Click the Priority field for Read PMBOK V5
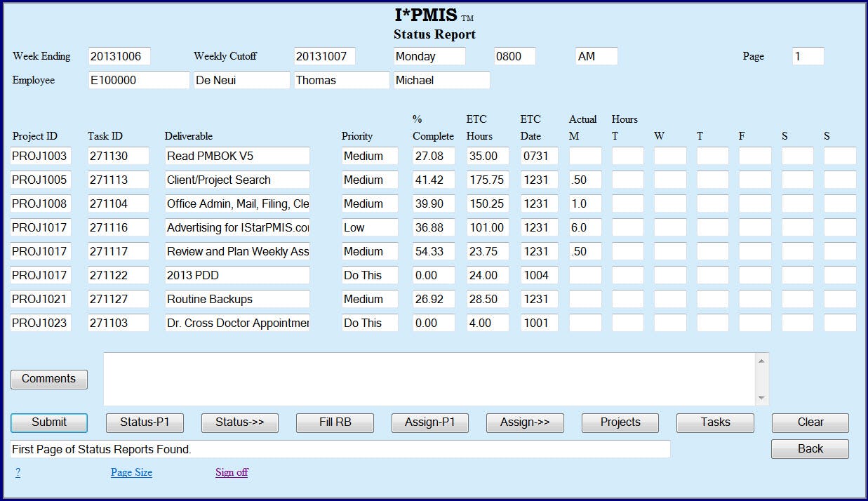The image size is (868, 501). point(370,156)
